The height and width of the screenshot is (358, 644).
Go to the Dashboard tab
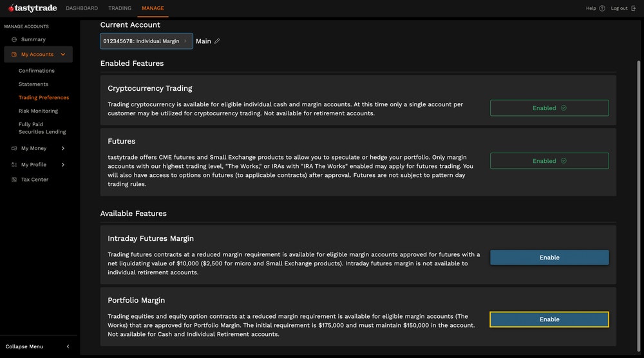point(82,8)
